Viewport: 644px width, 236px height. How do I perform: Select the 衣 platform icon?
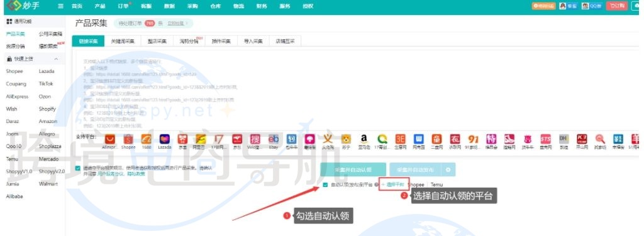click(x=455, y=139)
